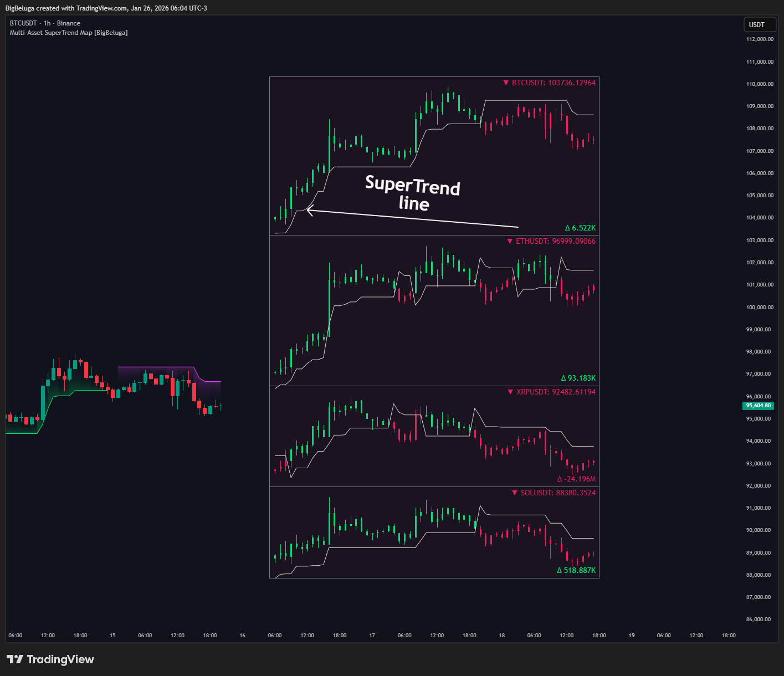Image resolution: width=784 pixels, height=676 pixels.
Task: Click the SOLUSDT: 88380.3524 panel label
Action: [x=554, y=493]
